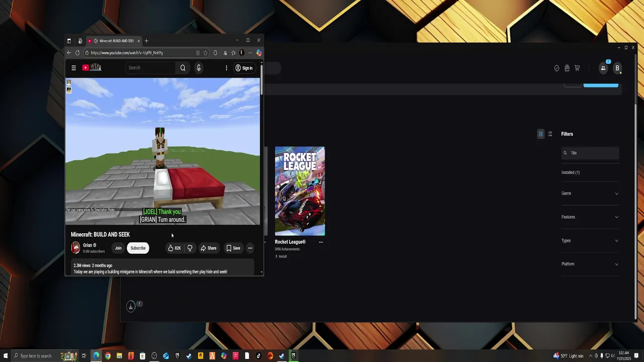Close the Minecraft: BUILD AND SEEK tab
The height and width of the screenshot is (362, 644).
(138, 41)
